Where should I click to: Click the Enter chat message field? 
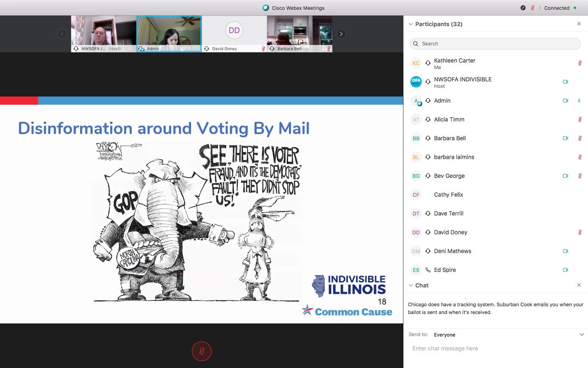tap(496, 348)
